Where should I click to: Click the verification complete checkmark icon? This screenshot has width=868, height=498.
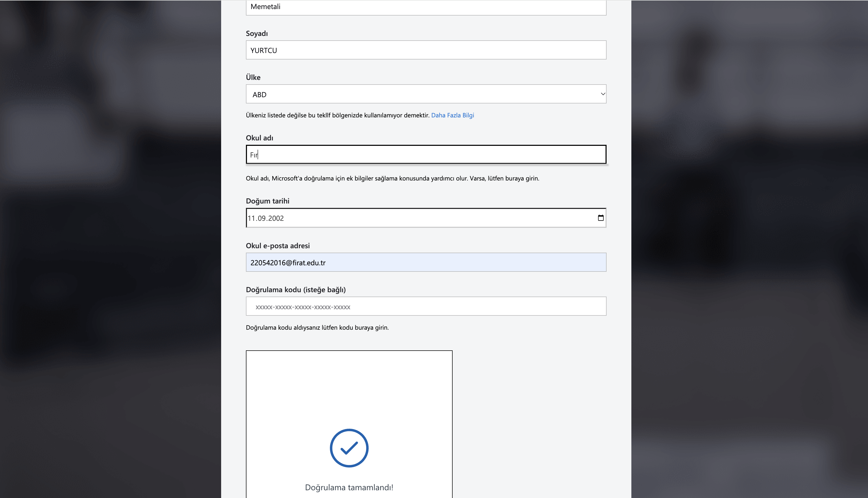349,448
